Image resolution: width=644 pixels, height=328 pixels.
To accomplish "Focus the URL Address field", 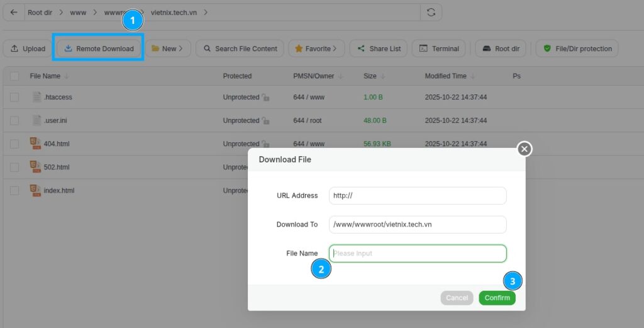I will (x=418, y=196).
